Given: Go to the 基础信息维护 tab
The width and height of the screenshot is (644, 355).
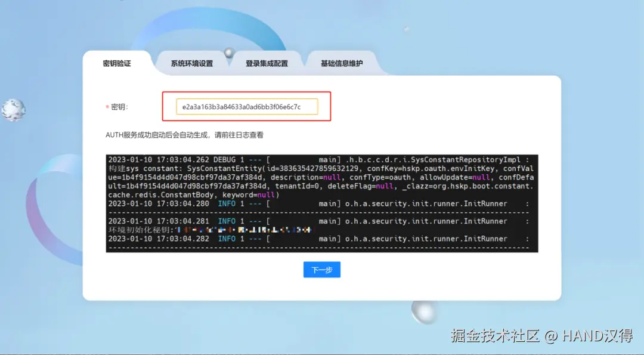Looking at the screenshot, I should [x=341, y=63].
